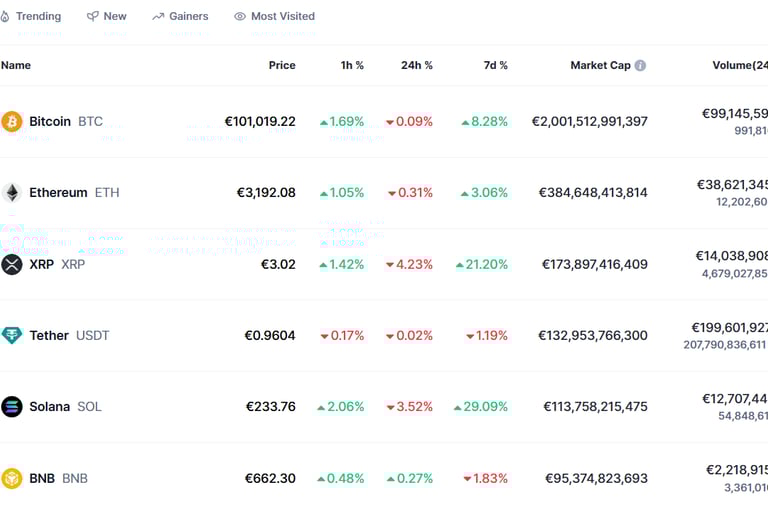This screenshot has width=768, height=512.
Task: Click the rising arrow icon beside Gainers
Action: [x=158, y=17]
